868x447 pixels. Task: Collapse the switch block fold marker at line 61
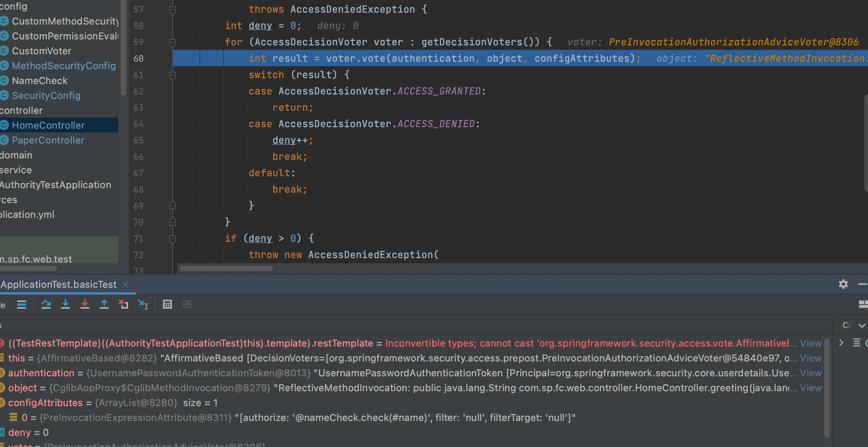pos(173,75)
